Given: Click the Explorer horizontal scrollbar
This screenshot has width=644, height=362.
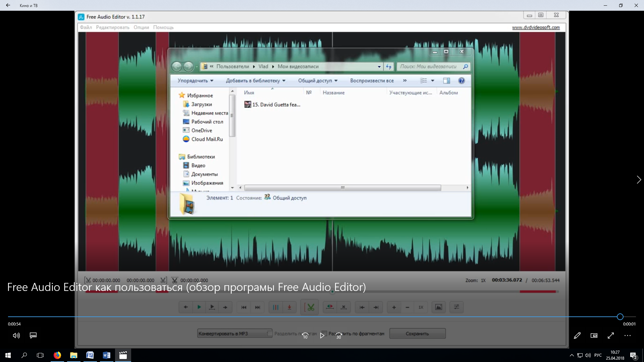Looking at the screenshot, I should (342, 188).
